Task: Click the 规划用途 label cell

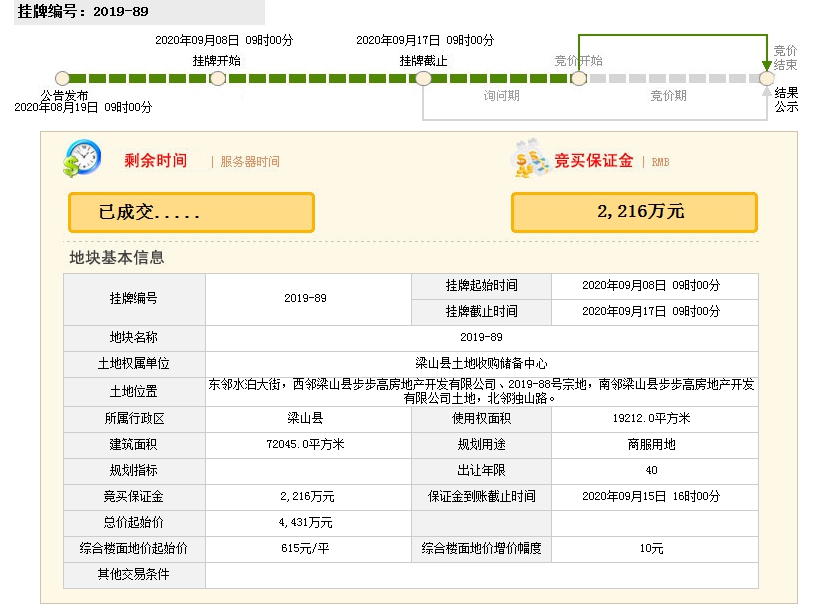Action: point(481,445)
